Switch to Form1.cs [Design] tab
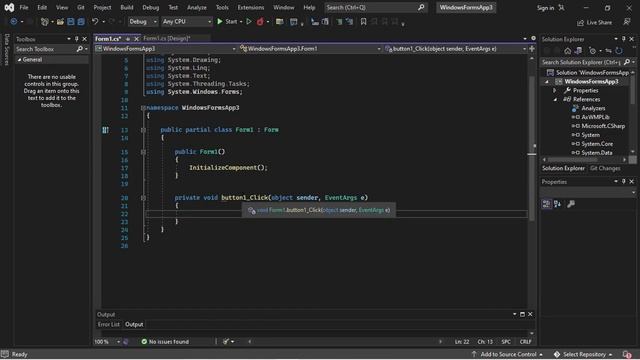This screenshot has height=360, width=640. (x=167, y=38)
